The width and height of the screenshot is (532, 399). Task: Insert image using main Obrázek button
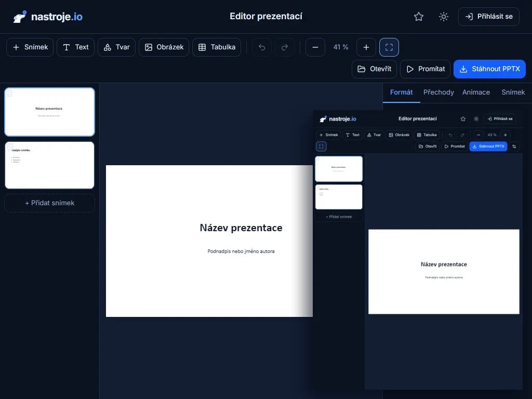click(164, 47)
